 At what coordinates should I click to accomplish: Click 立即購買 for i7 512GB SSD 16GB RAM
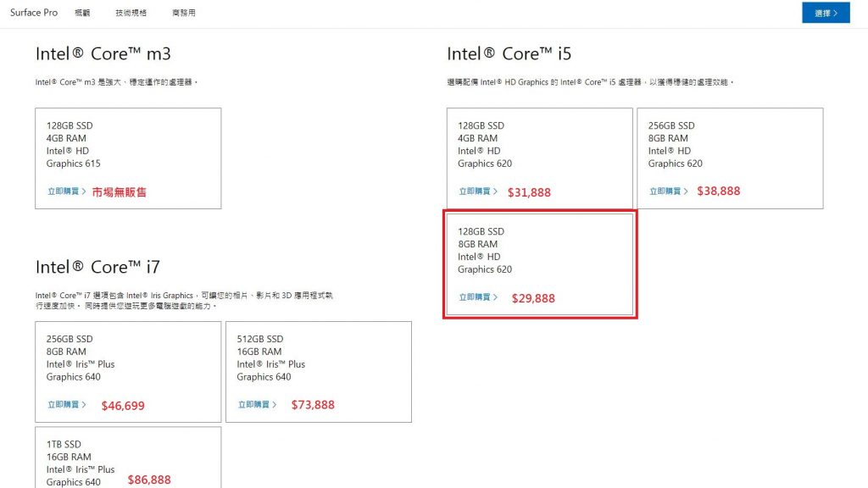[x=257, y=404]
